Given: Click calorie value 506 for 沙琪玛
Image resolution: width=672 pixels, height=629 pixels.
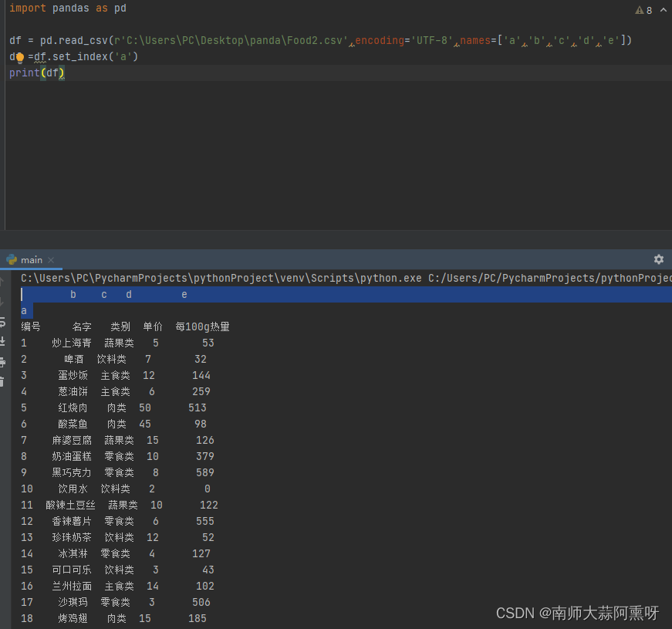Looking at the screenshot, I should point(201,603).
